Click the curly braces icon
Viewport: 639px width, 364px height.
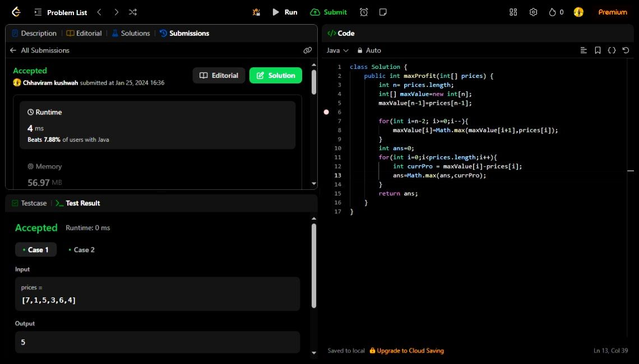[612, 50]
